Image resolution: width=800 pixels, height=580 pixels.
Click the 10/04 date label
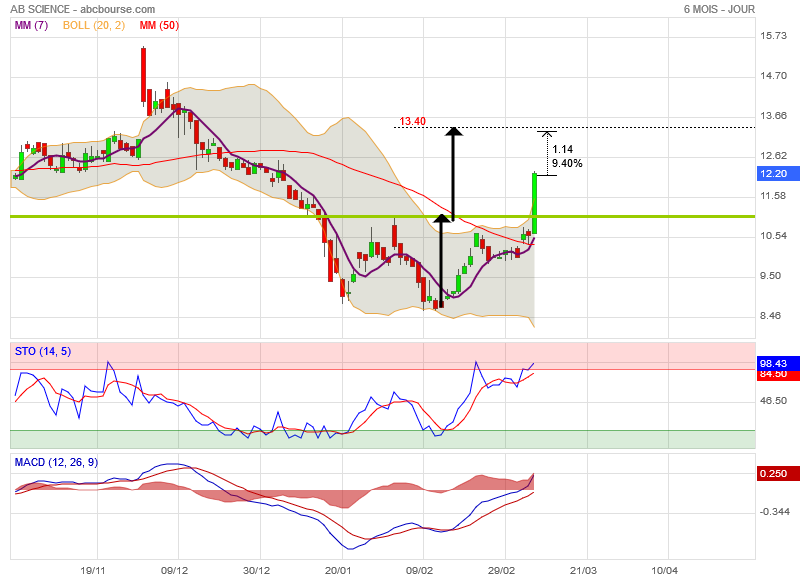point(665,570)
